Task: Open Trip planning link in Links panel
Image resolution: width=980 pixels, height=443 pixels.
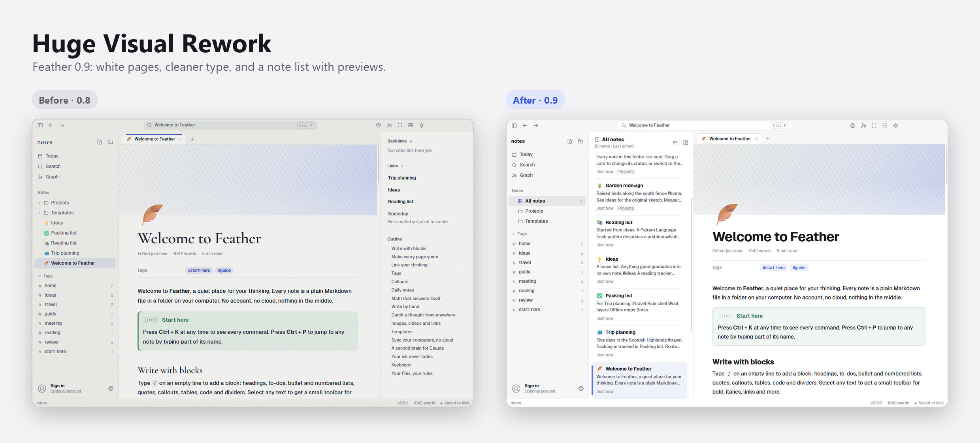Action: tap(402, 178)
